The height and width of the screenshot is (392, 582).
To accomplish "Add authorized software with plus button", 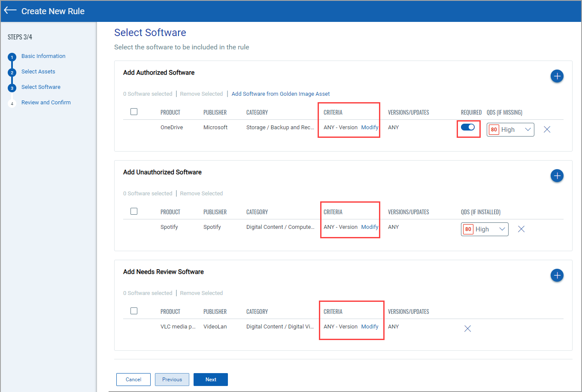I will (557, 76).
